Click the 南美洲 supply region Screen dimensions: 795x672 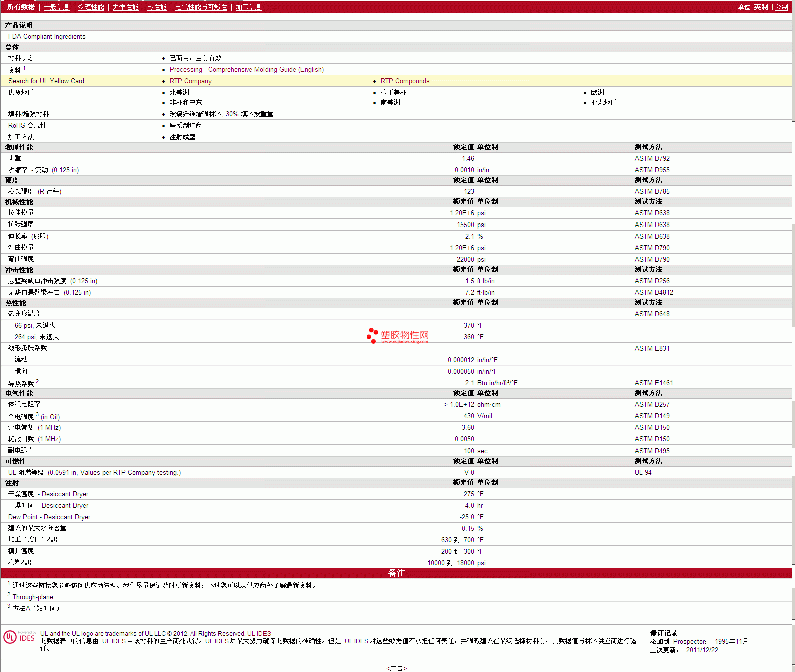[390, 102]
